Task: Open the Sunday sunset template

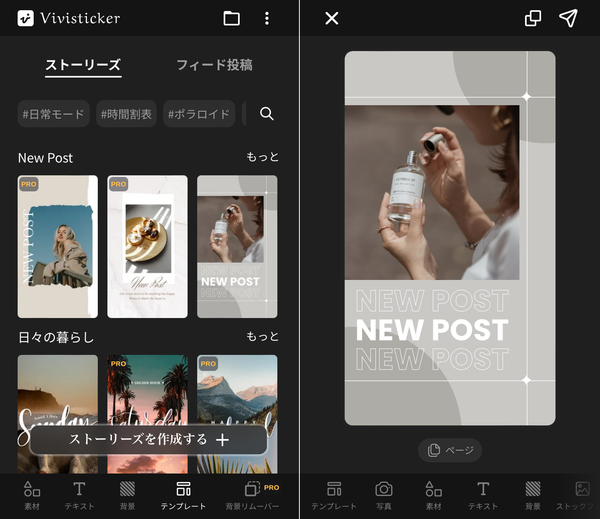Action: coord(57,388)
